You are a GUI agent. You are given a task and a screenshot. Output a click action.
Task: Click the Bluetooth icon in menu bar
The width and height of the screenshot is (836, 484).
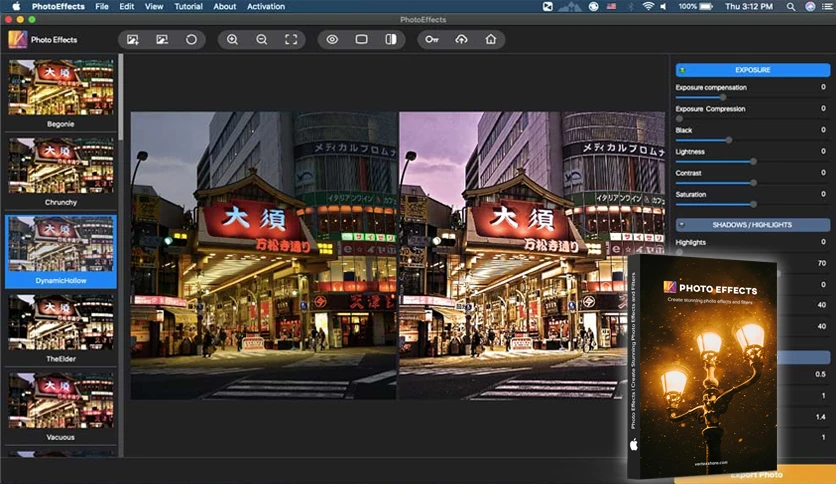click(x=631, y=6)
